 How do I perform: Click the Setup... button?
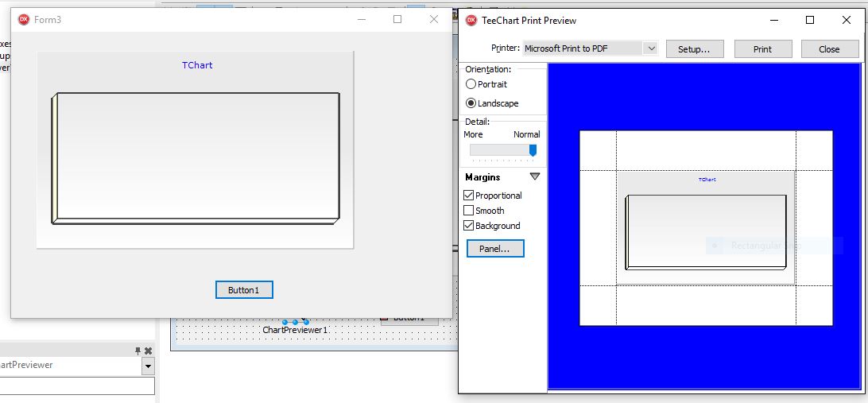click(694, 48)
